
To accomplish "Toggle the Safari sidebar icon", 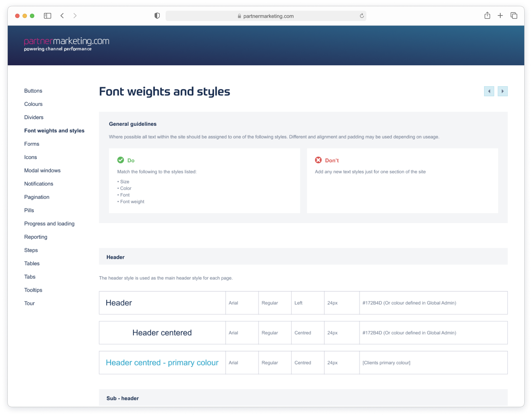I will (x=48, y=16).
